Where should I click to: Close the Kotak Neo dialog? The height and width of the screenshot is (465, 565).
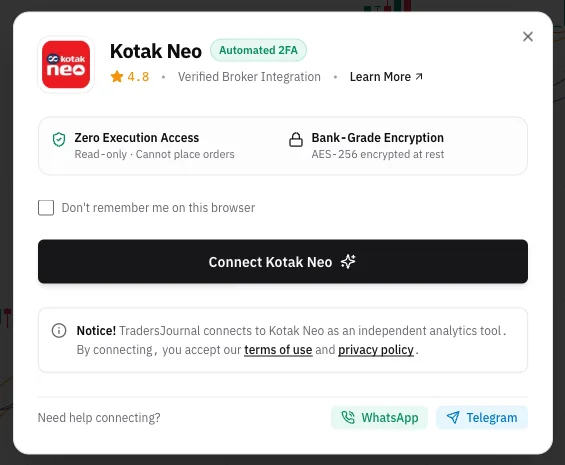click(x=528, y=36)
